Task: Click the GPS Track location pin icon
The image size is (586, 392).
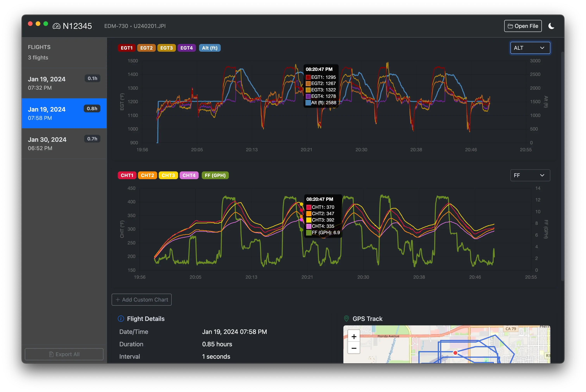Action: 346,318
